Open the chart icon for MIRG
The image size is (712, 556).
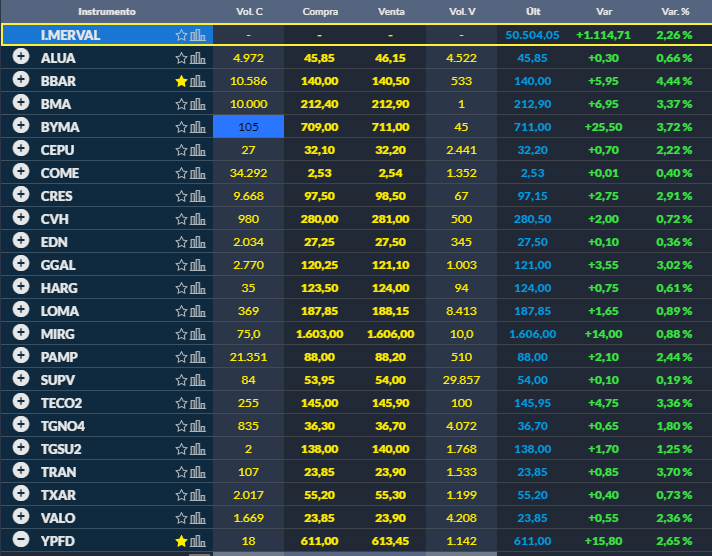(x=198, y=334)
